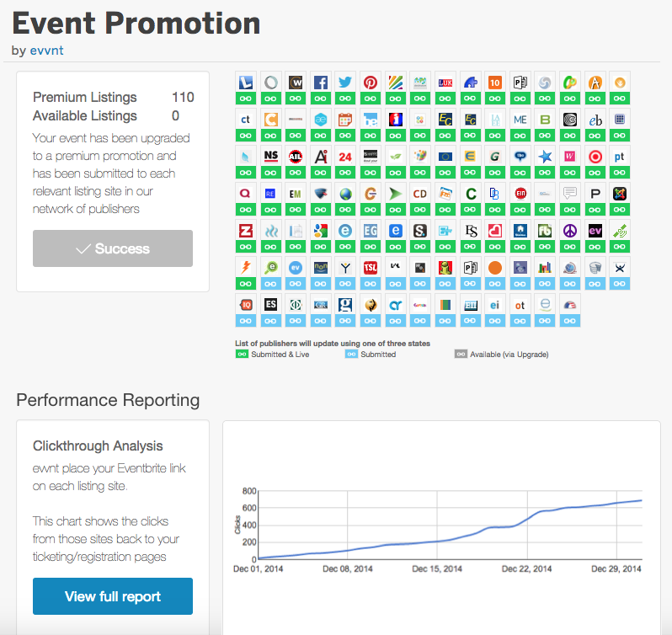Click the blue link badge under 'ot'
Image resolution: width=672 pixels, height=635 pixels.
520,321
